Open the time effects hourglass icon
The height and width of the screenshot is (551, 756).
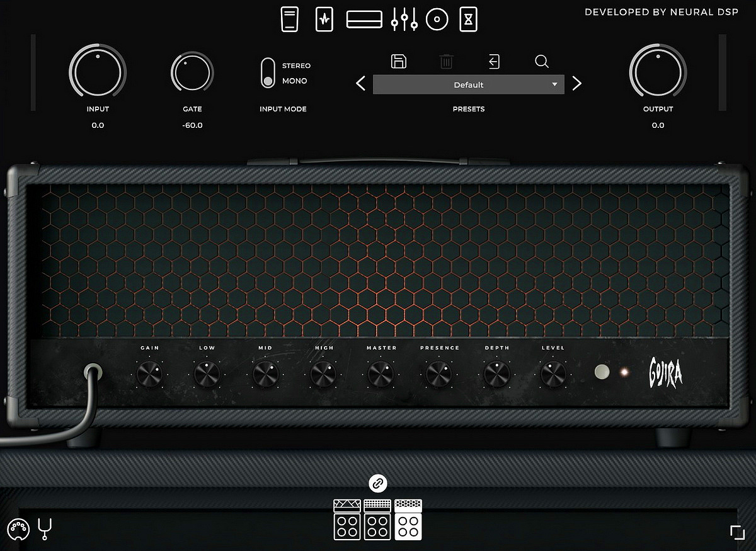point(468,20)
